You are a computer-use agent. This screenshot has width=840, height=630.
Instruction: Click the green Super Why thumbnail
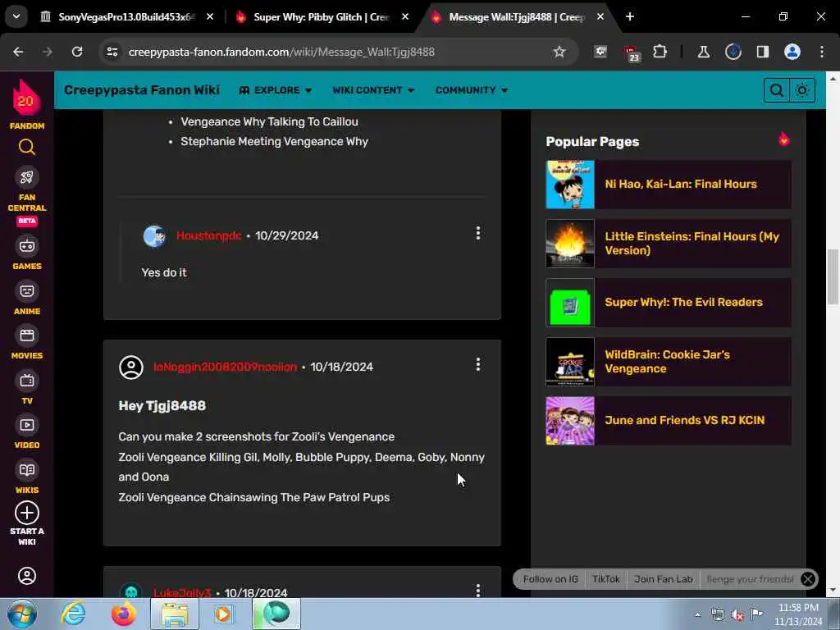pyautogui.click(x=570, y=302)
